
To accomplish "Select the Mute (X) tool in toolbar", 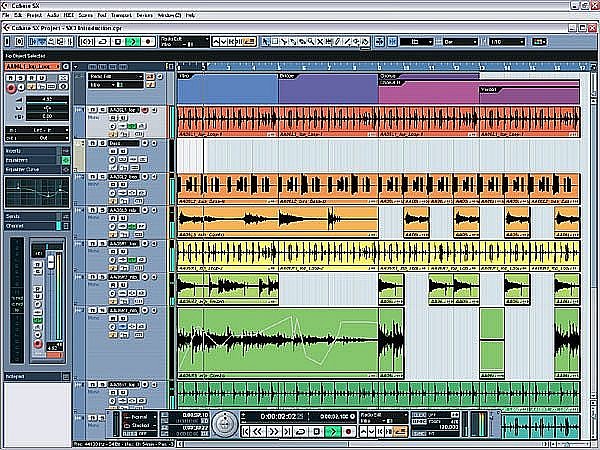I will tap(320, 42).
